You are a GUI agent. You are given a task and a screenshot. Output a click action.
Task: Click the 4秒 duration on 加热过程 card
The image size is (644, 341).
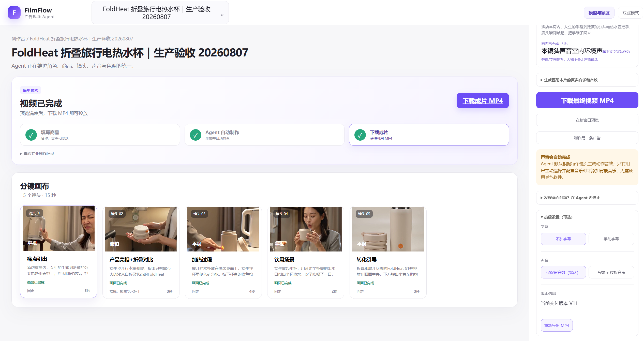pyautogui.click(x=252, y=291)
